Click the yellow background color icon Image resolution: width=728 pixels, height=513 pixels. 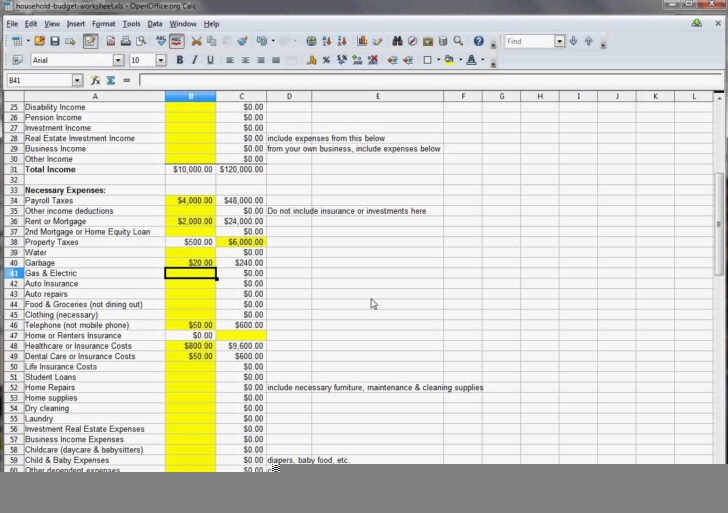click(449, 60)
